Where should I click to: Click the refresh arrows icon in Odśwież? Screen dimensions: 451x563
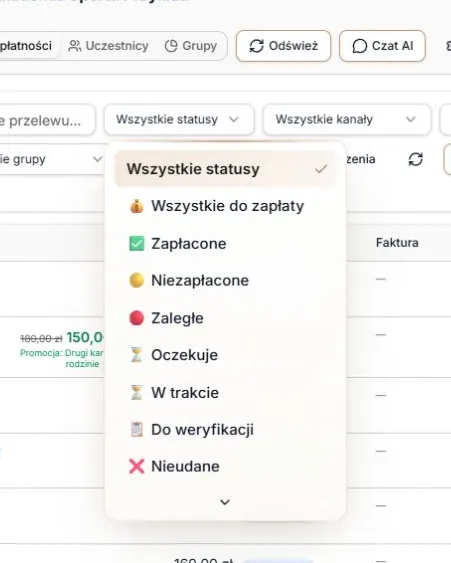click(257, 46)
